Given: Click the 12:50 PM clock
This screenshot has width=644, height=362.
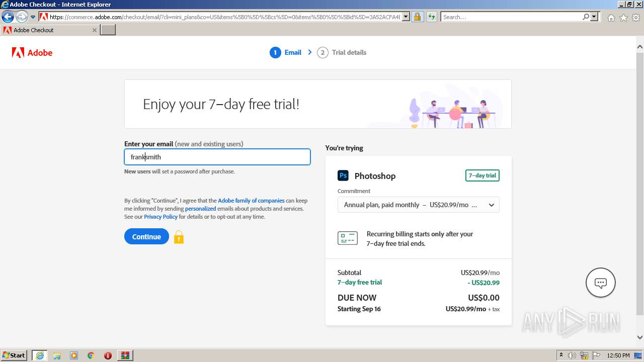Looking at the screenshot, I should click(618, 355).
